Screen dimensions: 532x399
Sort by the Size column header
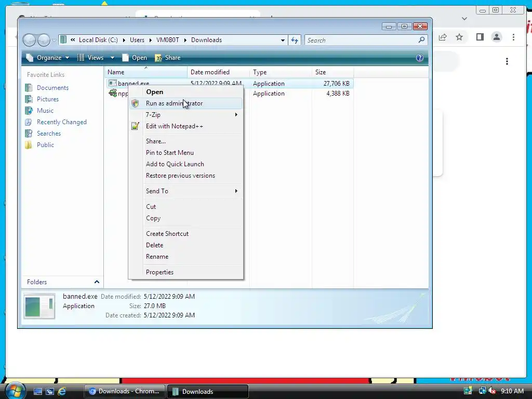(x=332, y=72)
